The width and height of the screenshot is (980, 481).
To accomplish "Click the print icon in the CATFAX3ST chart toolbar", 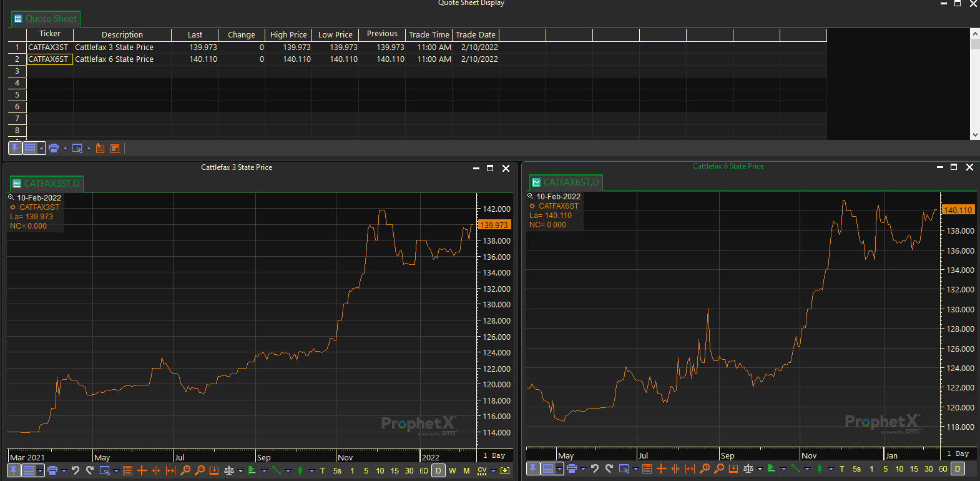I will click(x=52, y=470).
